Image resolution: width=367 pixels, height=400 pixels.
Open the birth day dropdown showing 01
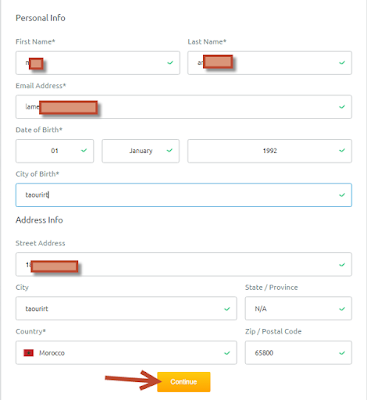[55, 151]
